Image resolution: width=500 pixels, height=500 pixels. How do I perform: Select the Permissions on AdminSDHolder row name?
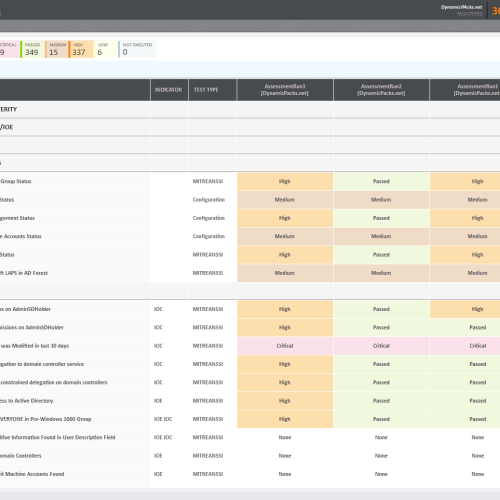(x=32, y=327)
